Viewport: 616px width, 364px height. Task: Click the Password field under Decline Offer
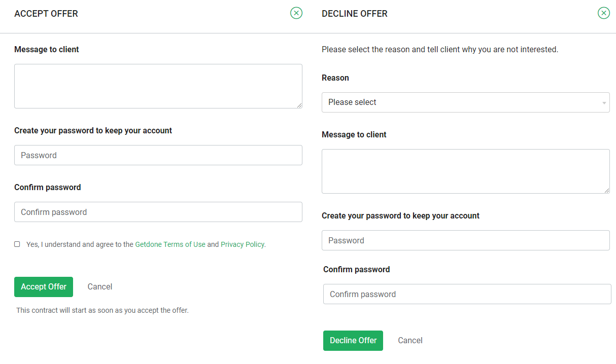[x=465, y=240]
